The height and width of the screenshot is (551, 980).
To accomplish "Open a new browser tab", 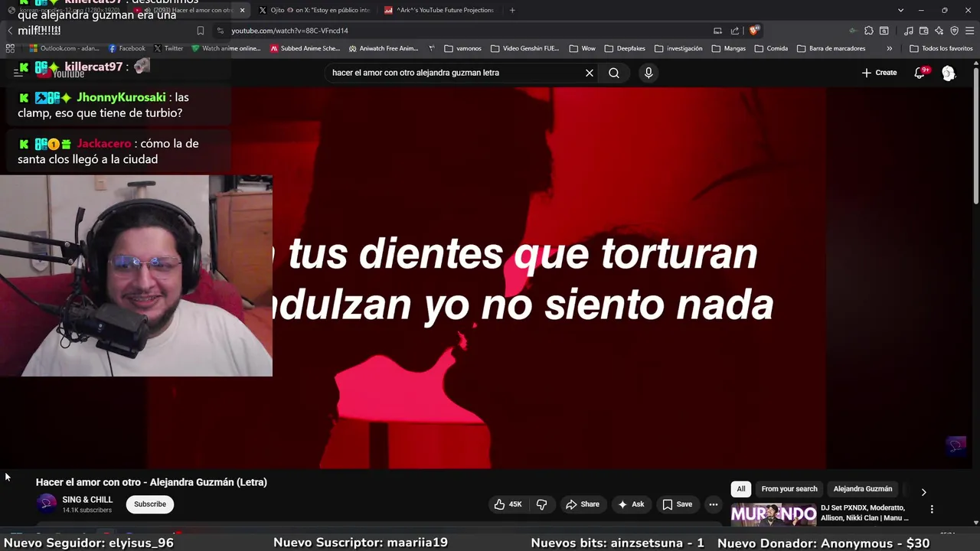I will pos(512,10).
